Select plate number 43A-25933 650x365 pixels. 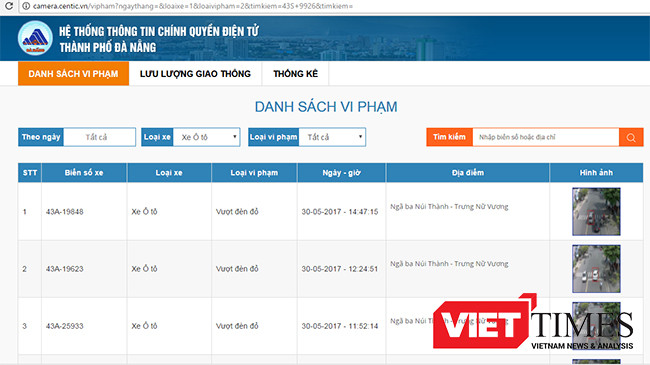coord(65,326)
